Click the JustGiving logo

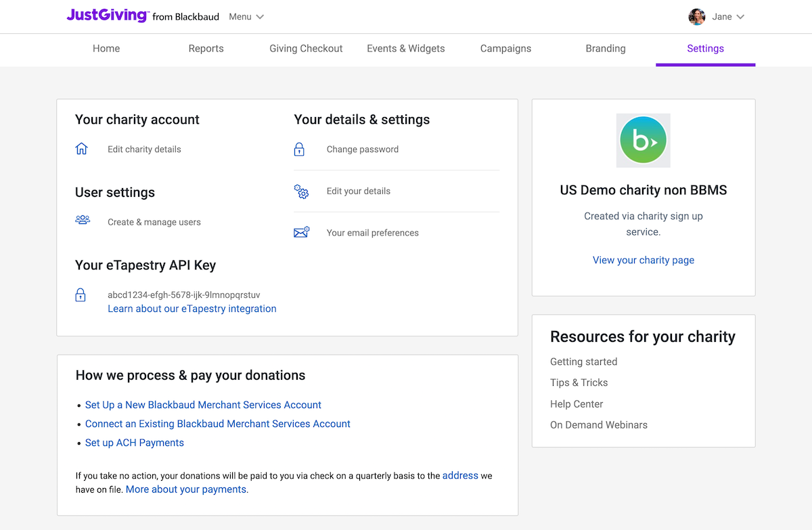coord(107,16)
